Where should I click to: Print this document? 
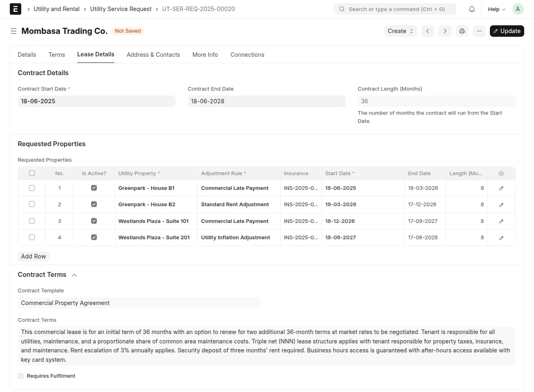pos(462,31)
